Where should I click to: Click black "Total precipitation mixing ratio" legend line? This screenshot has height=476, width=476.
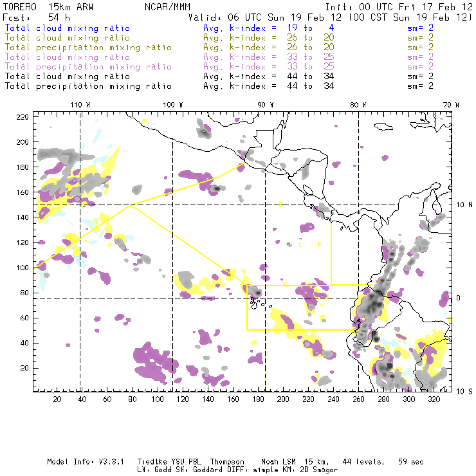click(x=88, y=86)
